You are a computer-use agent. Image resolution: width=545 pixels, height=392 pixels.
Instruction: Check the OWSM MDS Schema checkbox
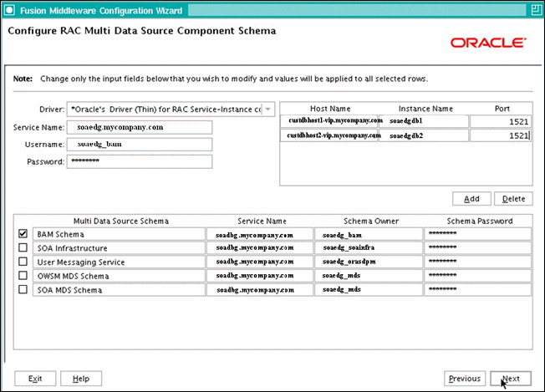[23, 275]
